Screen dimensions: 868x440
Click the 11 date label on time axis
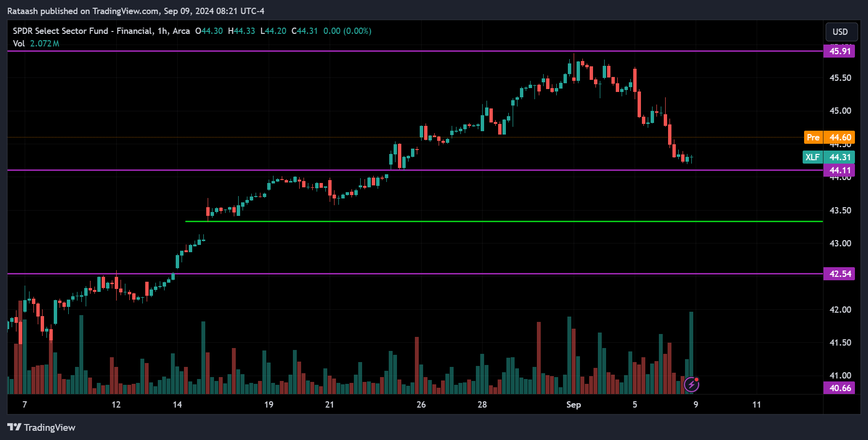click(x=757, y=405)
